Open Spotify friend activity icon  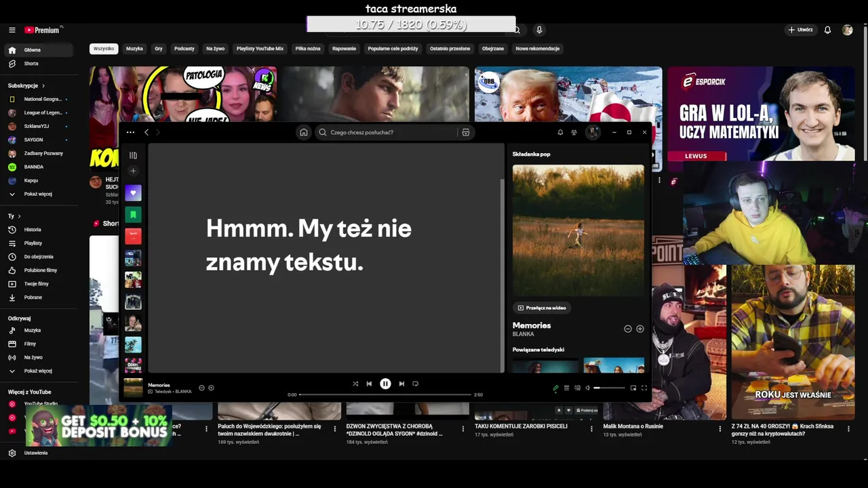(x=574, y=132)
